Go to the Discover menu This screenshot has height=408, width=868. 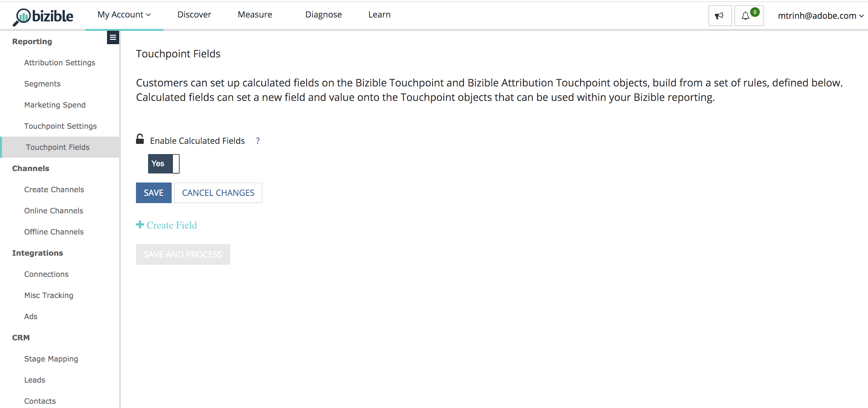click(194, 15)
